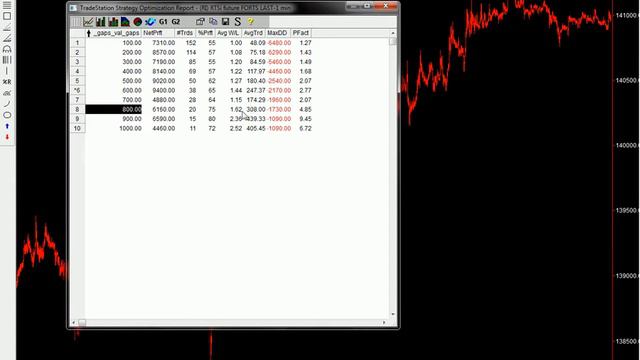This screenshot has height=360, width=640.
Task: Open the 3D area chart icon
Action: (x=125, y=22)
